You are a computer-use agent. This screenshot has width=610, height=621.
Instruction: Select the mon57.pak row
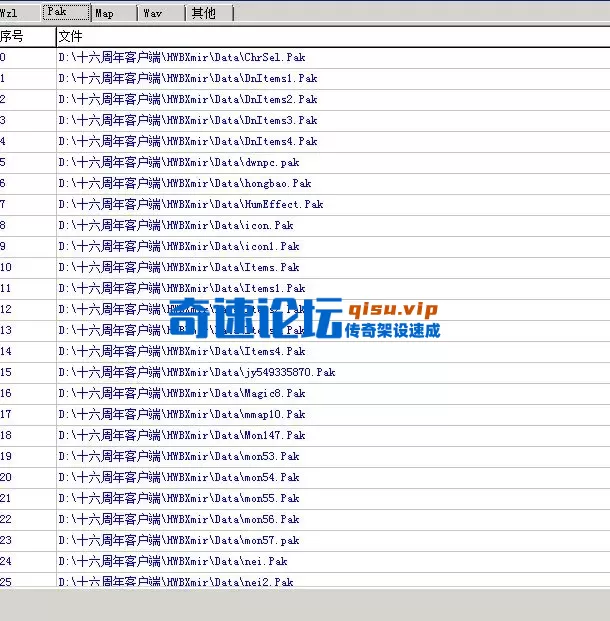[305, 541]
